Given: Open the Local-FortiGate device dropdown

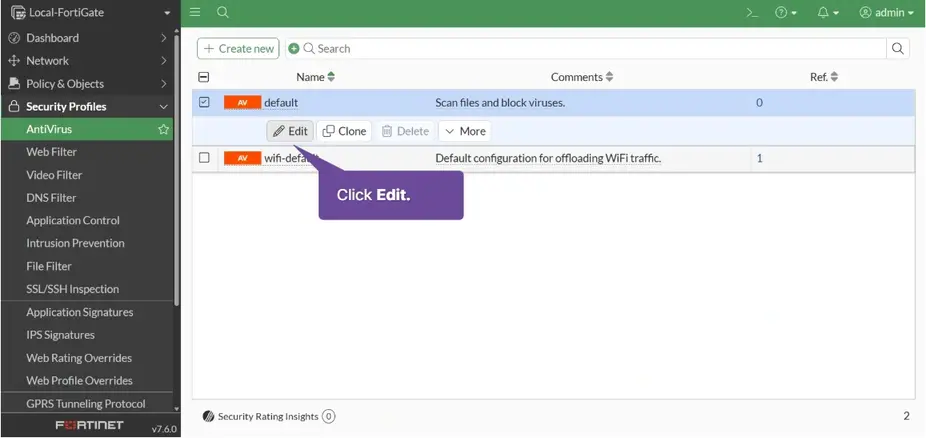Looking at the screenshot, I should point(90,12).
